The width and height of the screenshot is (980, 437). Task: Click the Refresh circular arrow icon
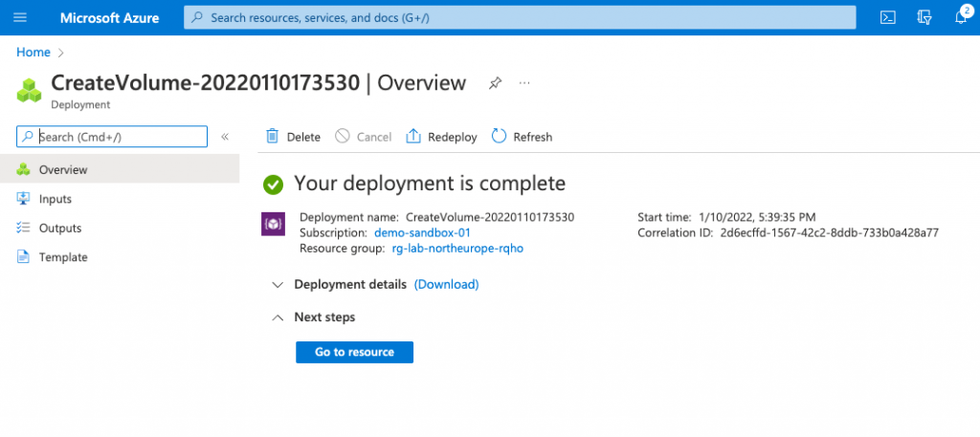click(x=499, y=136)
